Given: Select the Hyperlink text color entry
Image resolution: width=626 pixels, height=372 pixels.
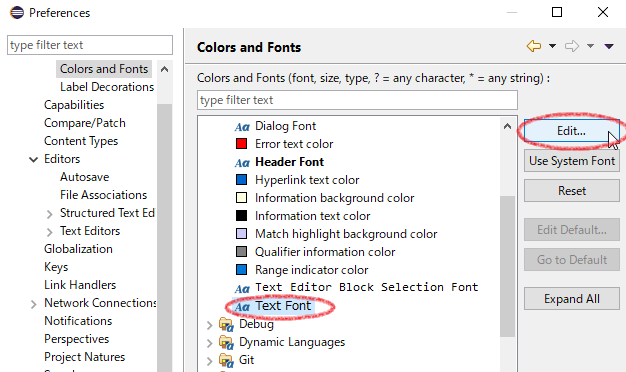Looking at the screenshot, I should [x=307, y=180].
